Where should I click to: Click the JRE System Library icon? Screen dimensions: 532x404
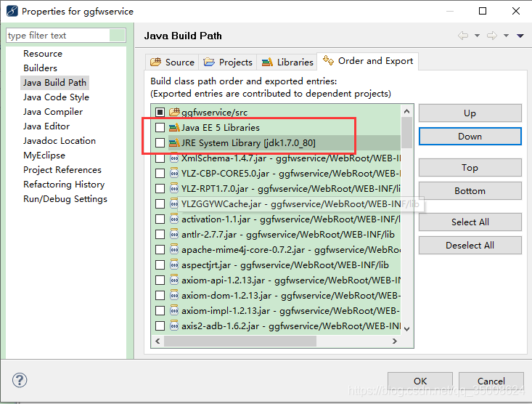(x=174, y=142)
